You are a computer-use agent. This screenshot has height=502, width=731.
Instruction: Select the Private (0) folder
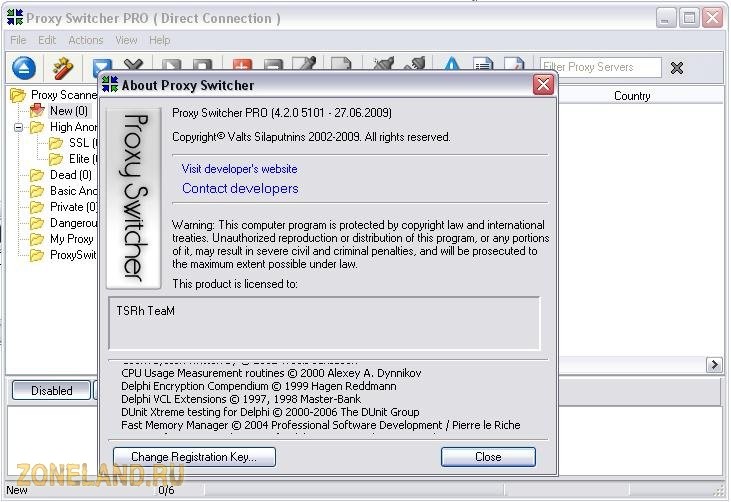[74, 207]
